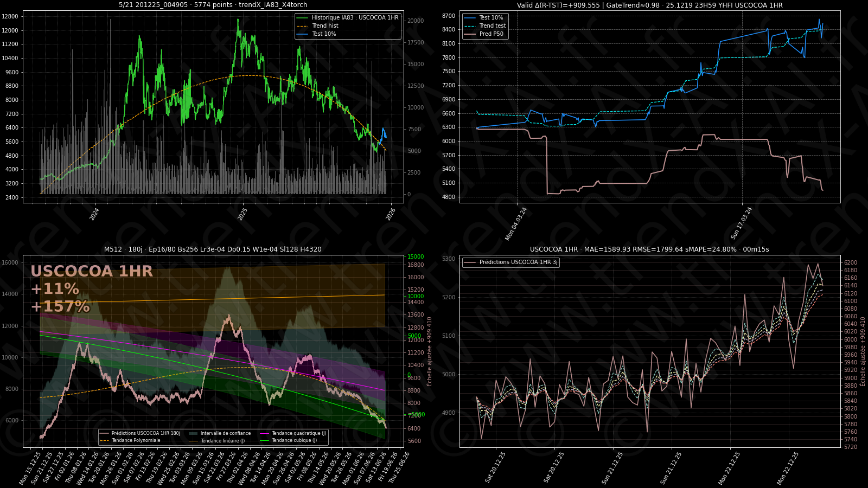Click 'Tendance Polynomiale' legend entry
This screenshot has height=488, width=868.
pos(136,440)
